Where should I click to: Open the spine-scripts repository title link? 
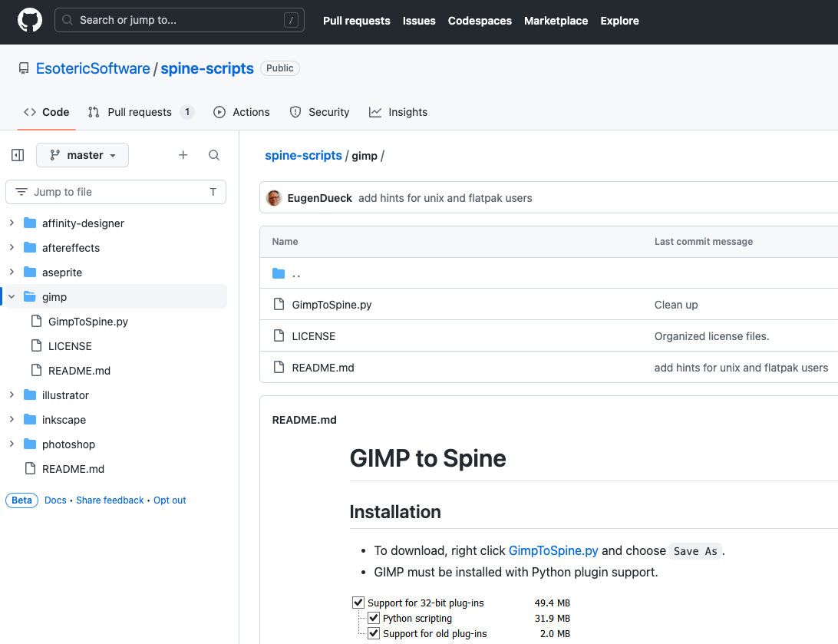coord(207,68)
